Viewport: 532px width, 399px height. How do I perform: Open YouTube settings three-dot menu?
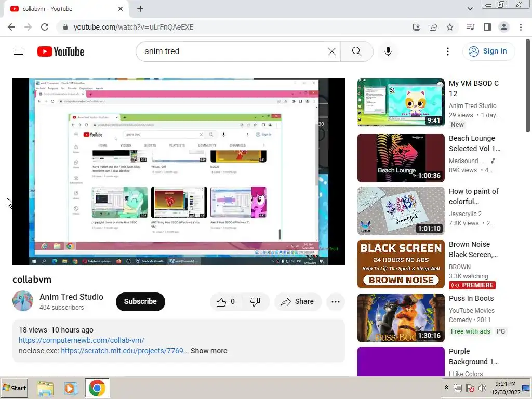(x=448, y=51)
